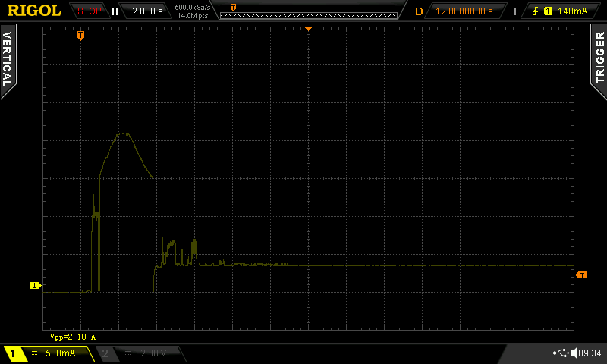
Task: Select the 140mA trigger level value
Action: [573, 11]
